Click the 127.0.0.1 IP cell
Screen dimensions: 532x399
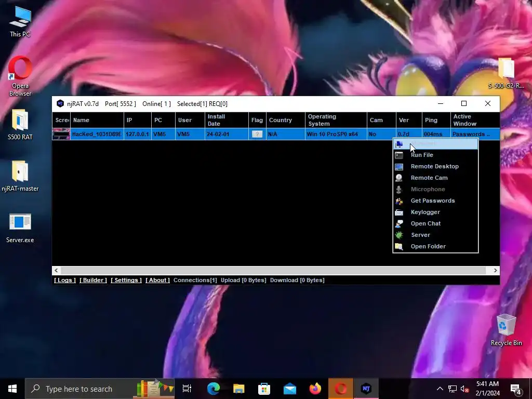coord(138,134)
